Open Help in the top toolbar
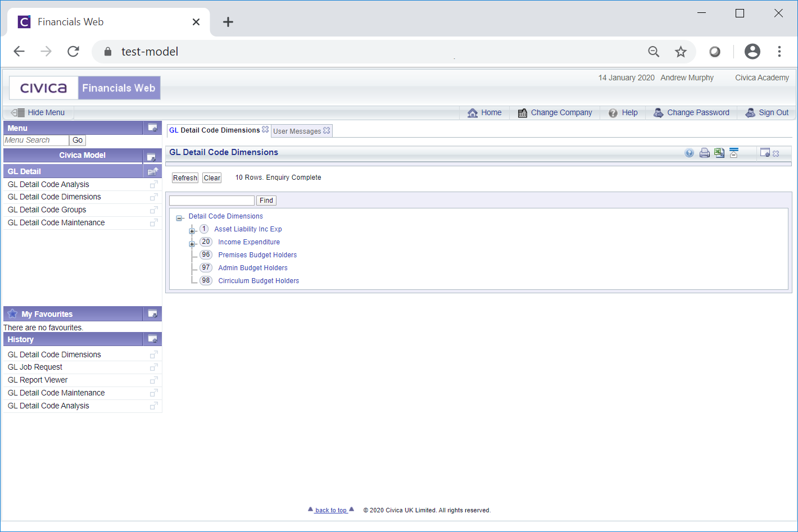The image size is (798, 532). (623, 112)
